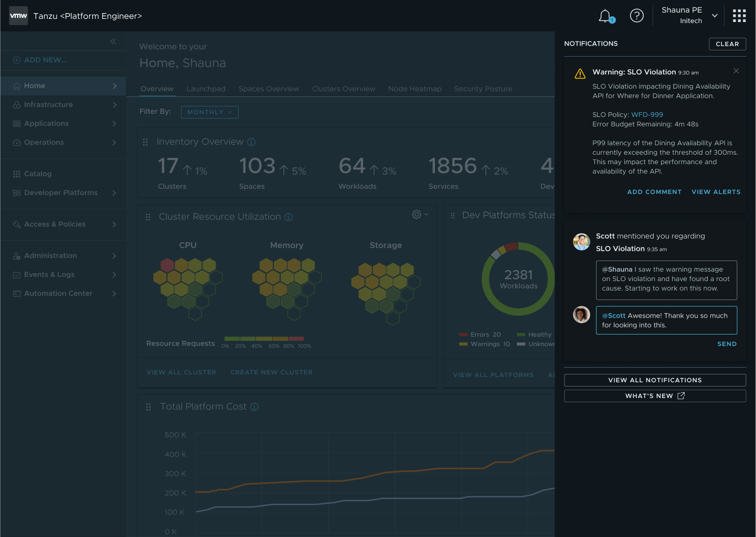Click info icon next to Inventory Overview
This screenshot has width=756, height=537.
tap(251, 142)
